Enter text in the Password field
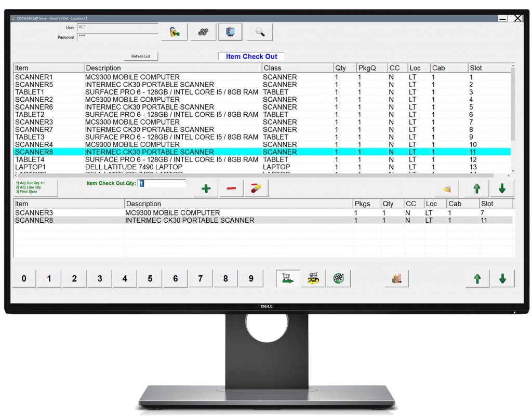The height and width of the screenshot is (418, 532). coord(117,37)
